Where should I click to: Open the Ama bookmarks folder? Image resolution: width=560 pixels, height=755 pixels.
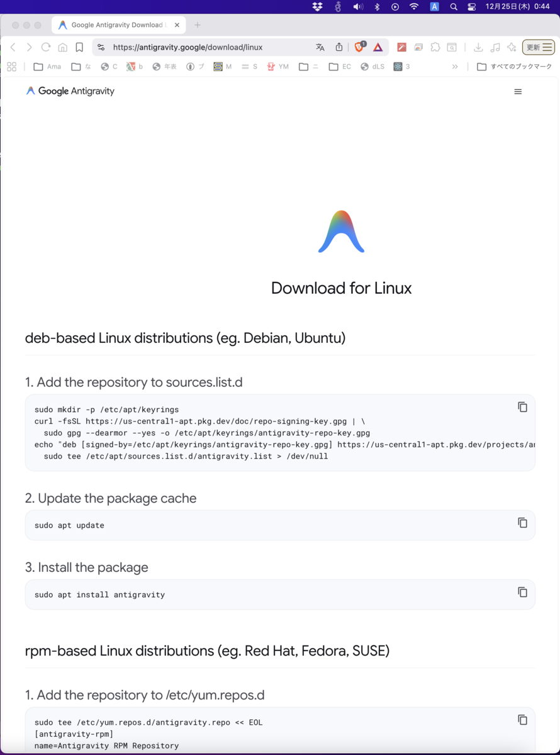coord(47,67)
